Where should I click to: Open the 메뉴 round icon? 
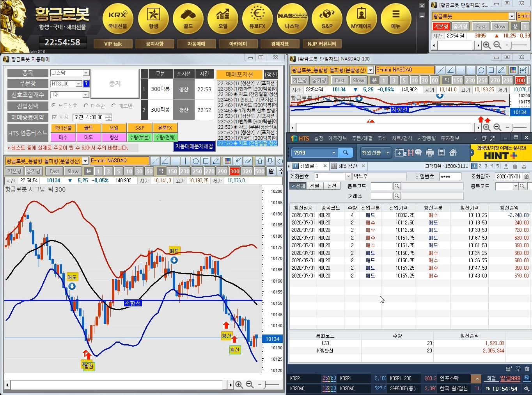point(396,19)
